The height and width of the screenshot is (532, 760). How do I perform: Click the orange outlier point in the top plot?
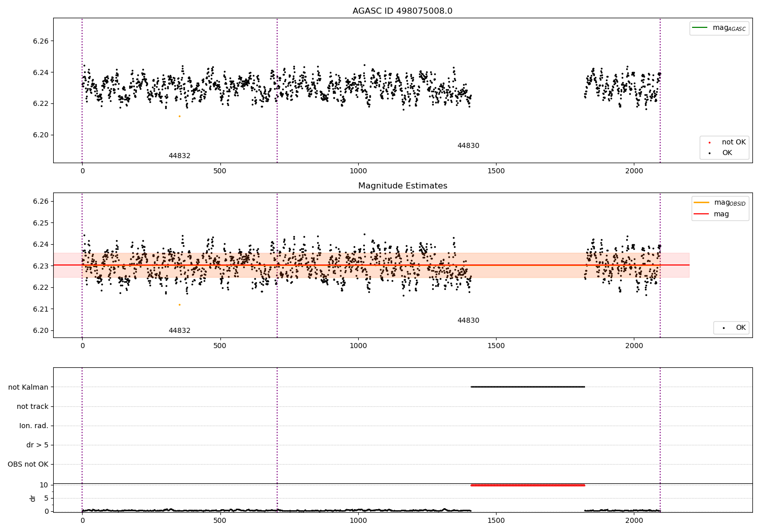click(x=179, y=116)
